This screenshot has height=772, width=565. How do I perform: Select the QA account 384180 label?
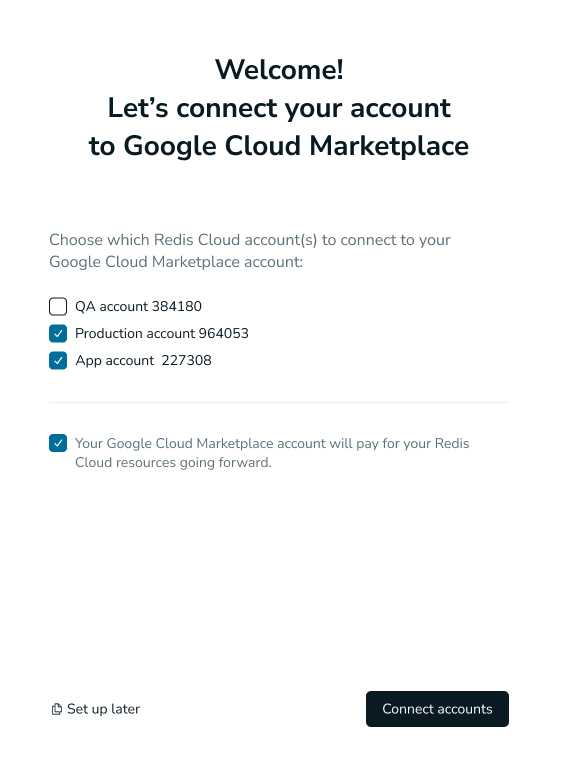tap(138, 306)
